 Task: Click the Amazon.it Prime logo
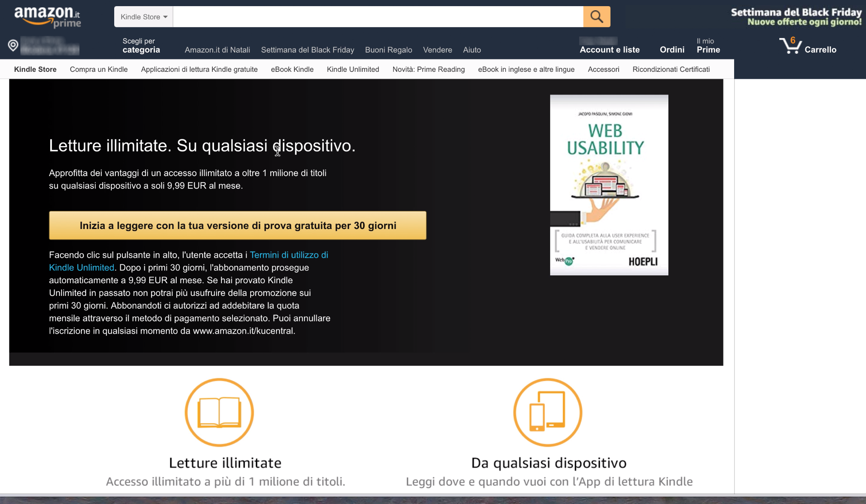click(x=47, y=17)
